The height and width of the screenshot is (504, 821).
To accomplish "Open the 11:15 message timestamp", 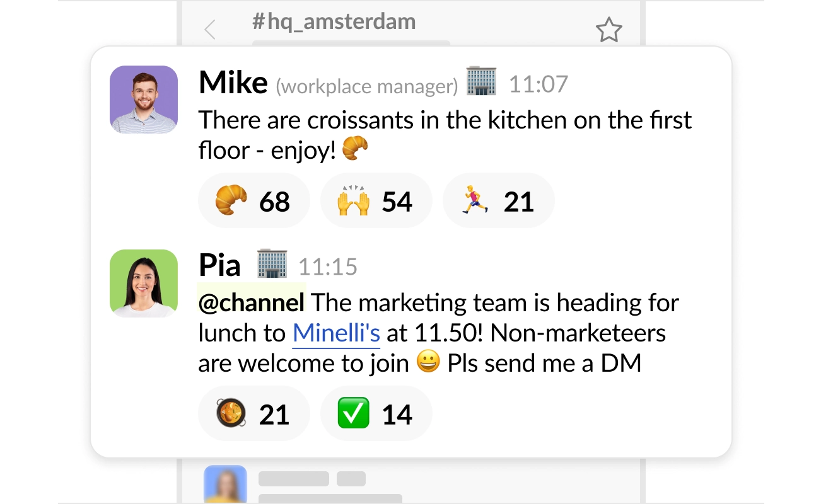I will click(x=327, y=267).
